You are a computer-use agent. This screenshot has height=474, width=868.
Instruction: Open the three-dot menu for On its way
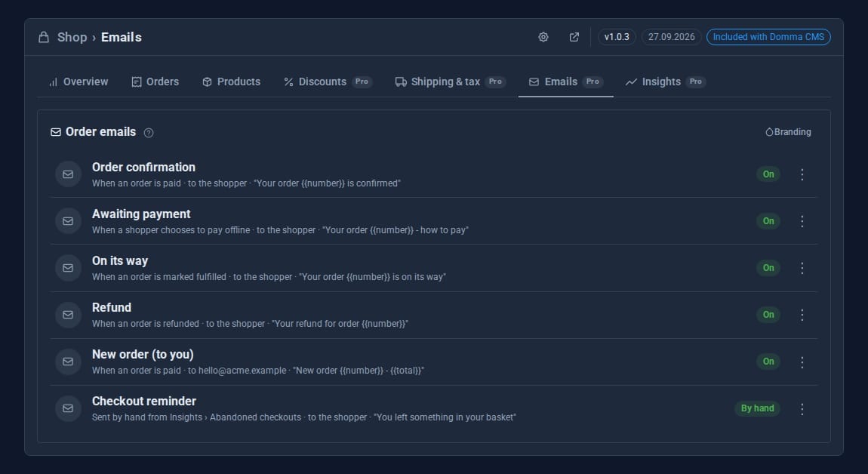click(x=802, y=268)
